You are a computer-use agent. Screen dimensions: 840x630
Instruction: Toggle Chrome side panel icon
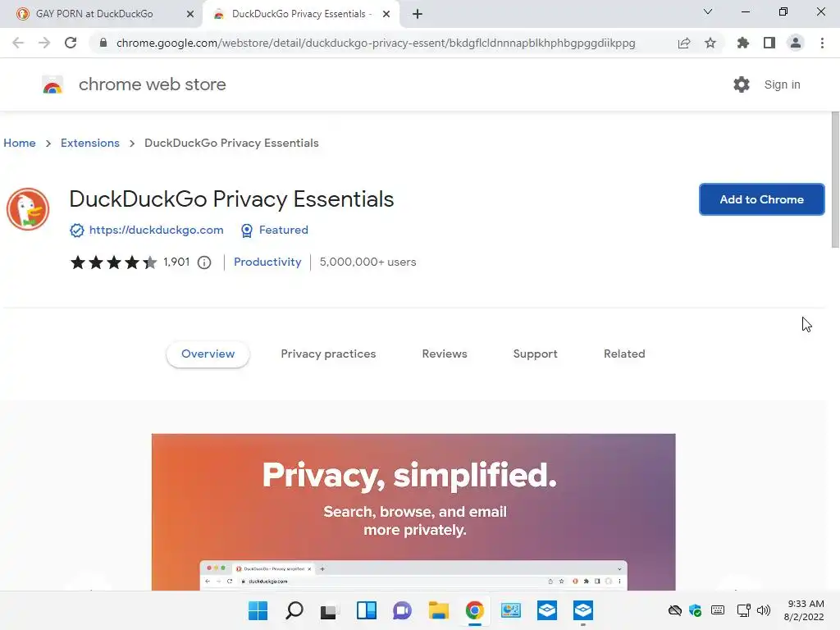(769, 43)
